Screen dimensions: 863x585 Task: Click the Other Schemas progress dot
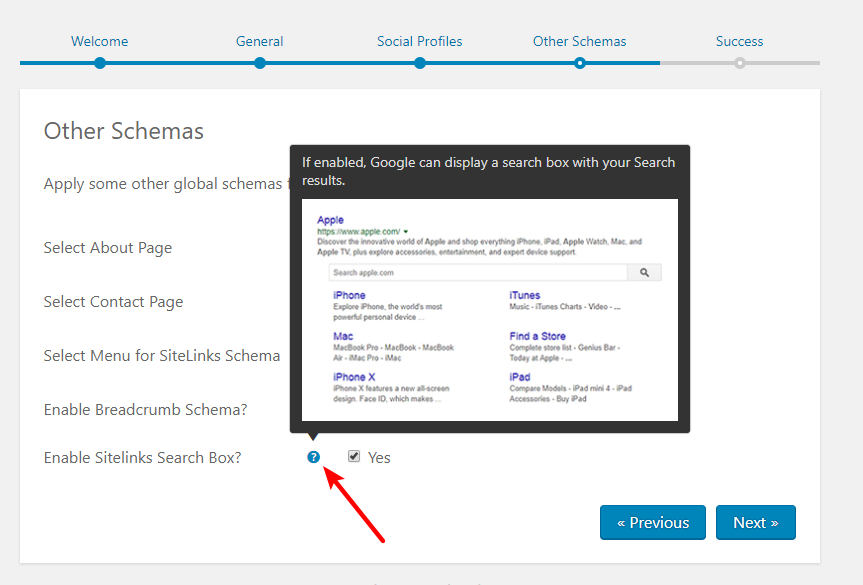click(580, 63)
